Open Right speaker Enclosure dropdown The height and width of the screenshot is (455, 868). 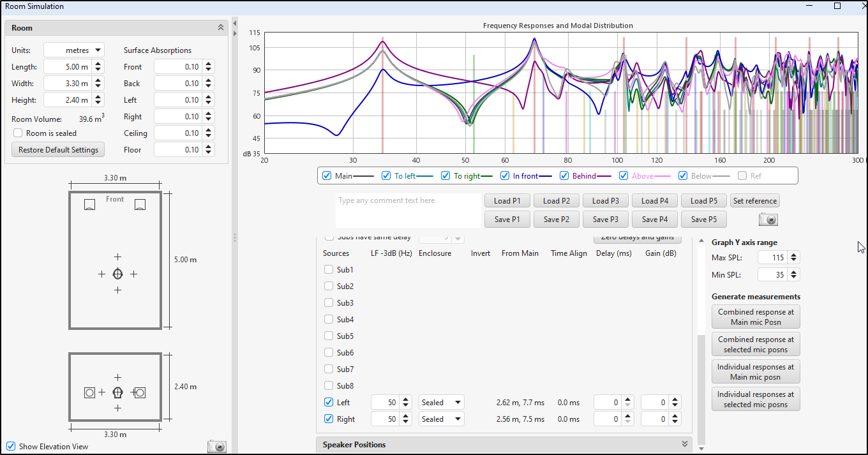[x=442, y=419]
